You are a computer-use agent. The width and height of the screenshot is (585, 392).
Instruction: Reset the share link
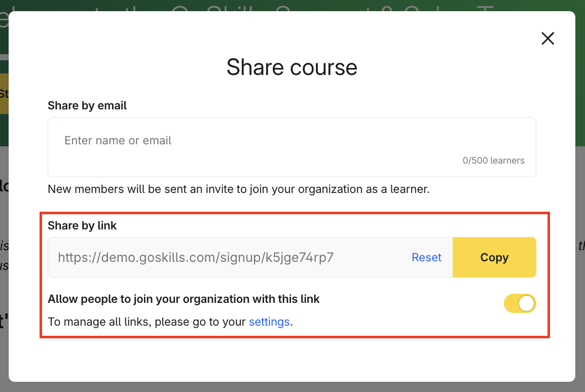426,257
